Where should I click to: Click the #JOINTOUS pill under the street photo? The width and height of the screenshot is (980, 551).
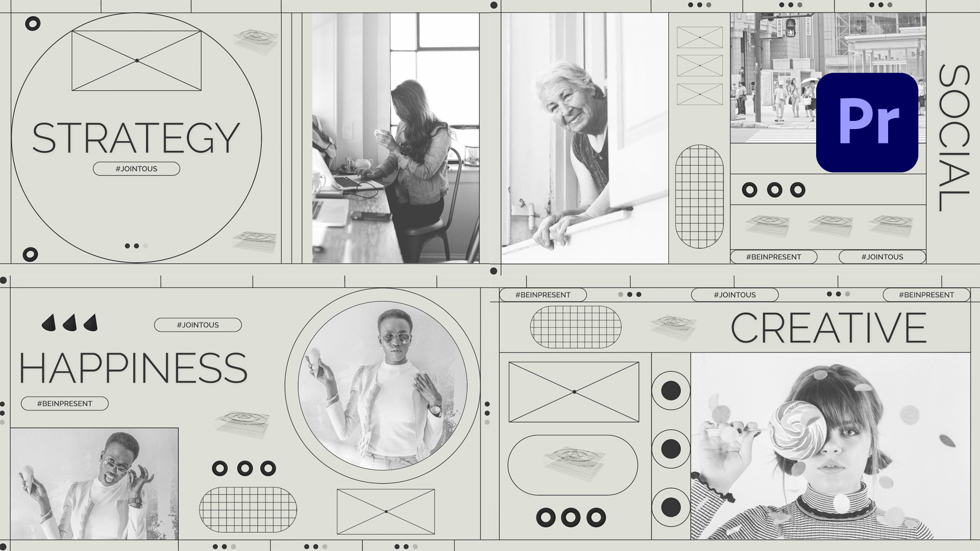883,257
